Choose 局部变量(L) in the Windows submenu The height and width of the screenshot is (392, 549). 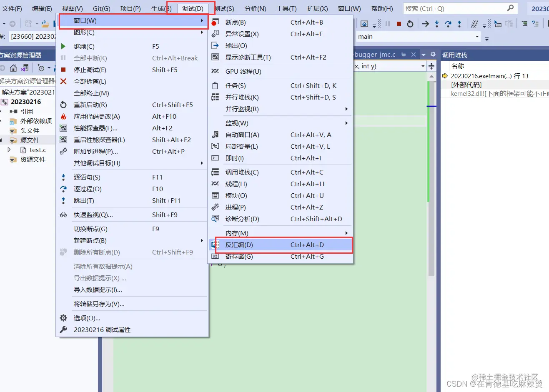(x=280, y=146)
